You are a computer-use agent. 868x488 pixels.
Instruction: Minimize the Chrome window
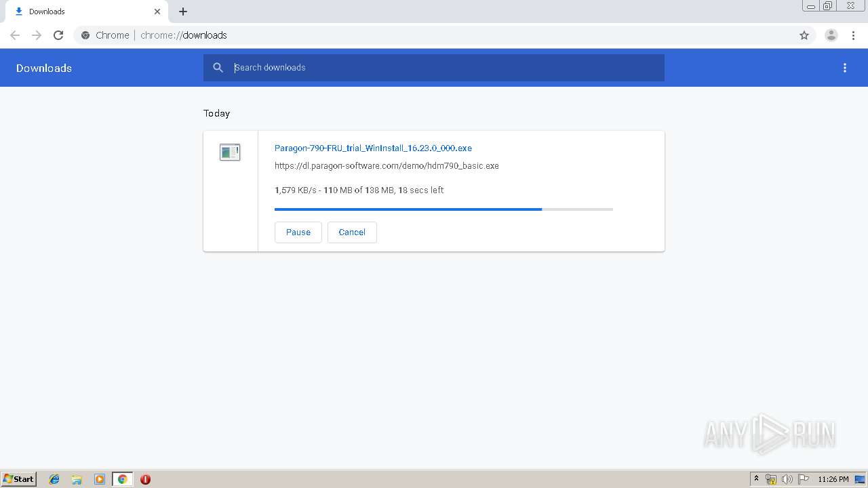click(811, 6)
